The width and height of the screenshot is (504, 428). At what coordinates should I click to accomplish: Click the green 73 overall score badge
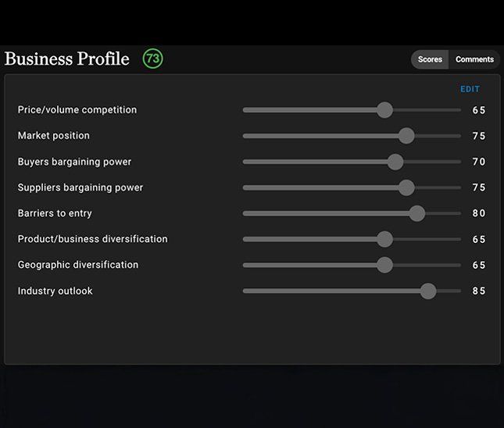click(152, 59)
